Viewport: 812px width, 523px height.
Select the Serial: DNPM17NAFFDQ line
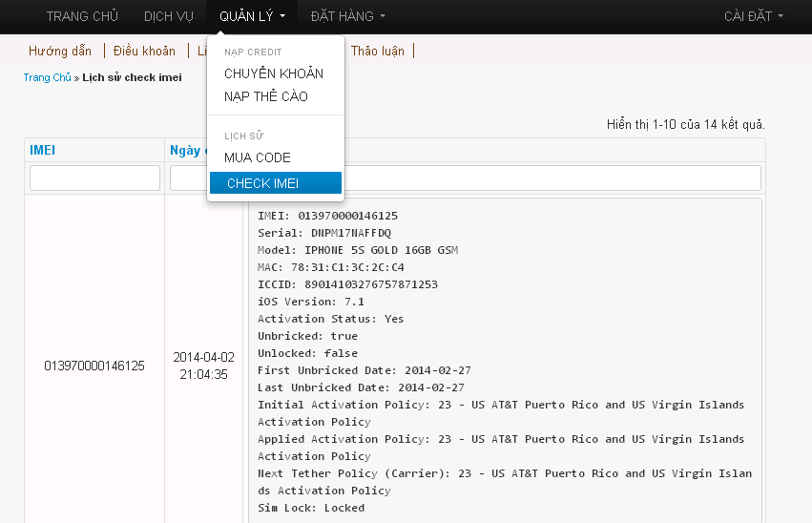click(324, 233)
